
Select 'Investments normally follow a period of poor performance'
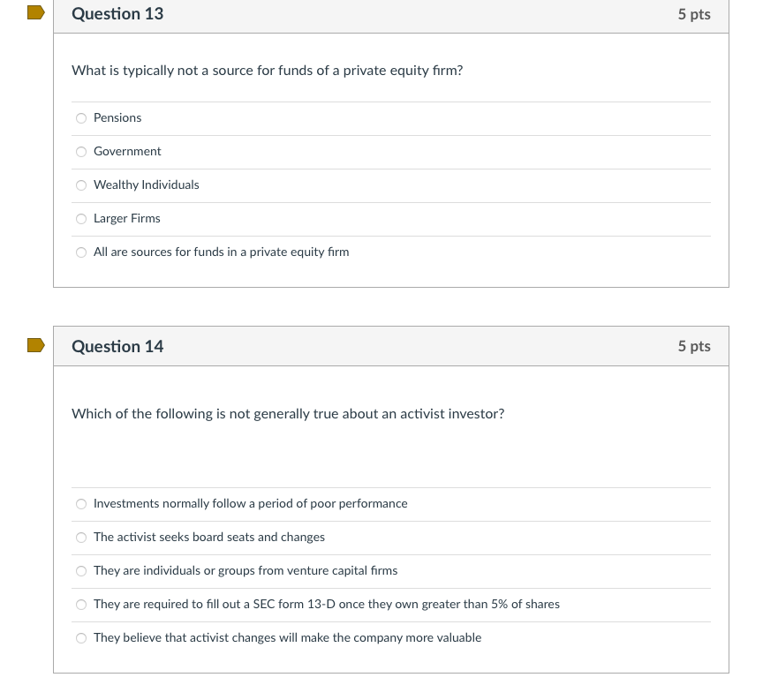pos(81,503)
